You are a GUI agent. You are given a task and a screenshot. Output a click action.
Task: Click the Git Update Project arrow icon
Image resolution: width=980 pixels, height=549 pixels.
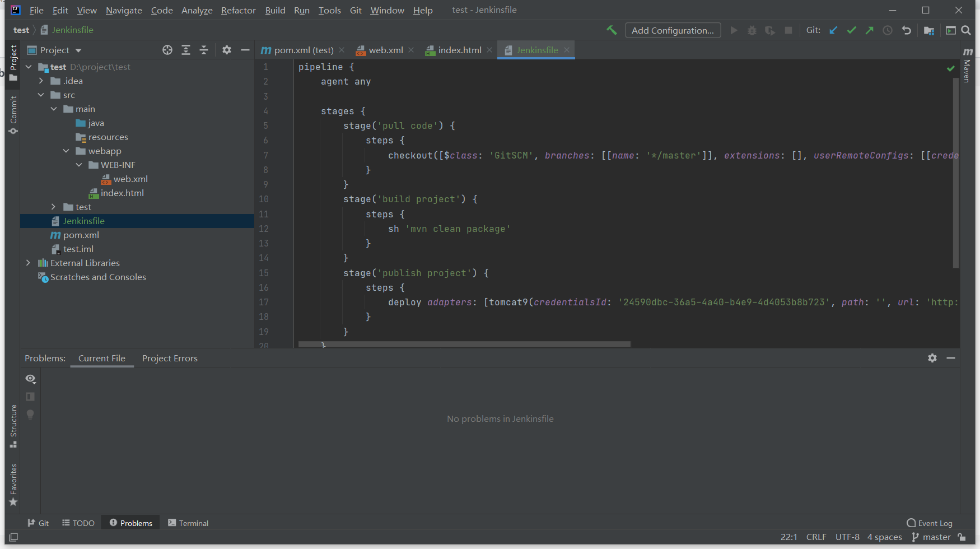pos(833,30)
